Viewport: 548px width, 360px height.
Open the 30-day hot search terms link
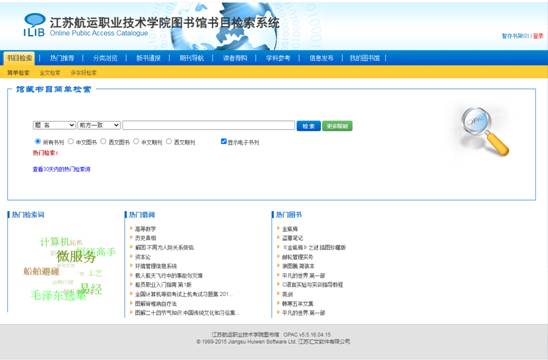62,169
